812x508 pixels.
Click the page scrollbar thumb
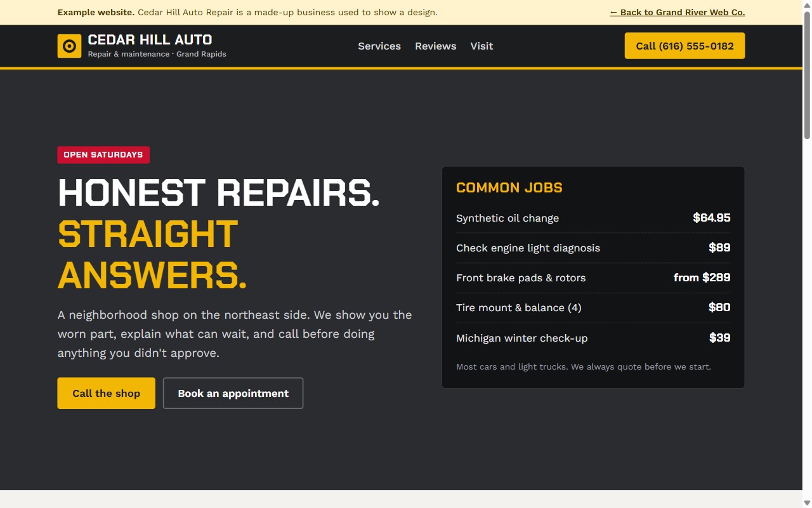click(x=807, y=74)
